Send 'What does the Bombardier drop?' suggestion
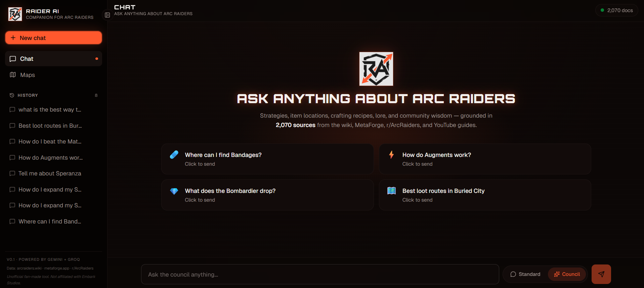644x288 pixels. 267,195
